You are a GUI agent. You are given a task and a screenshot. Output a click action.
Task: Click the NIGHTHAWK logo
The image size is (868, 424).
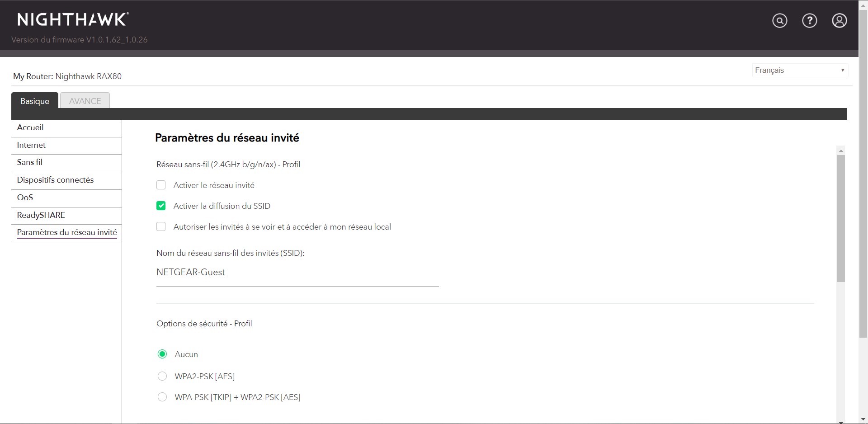coord(73,19)
